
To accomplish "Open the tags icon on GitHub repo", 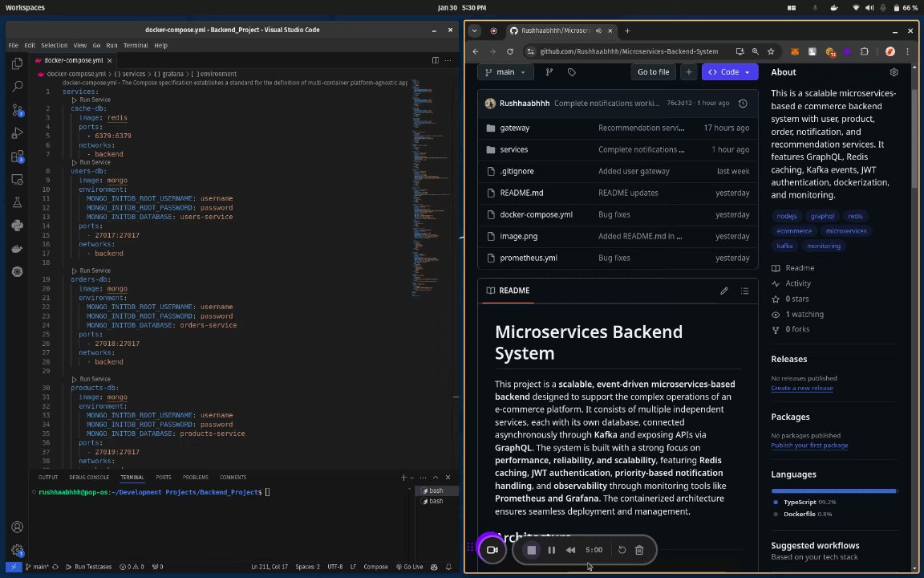I will click(572, 72).
